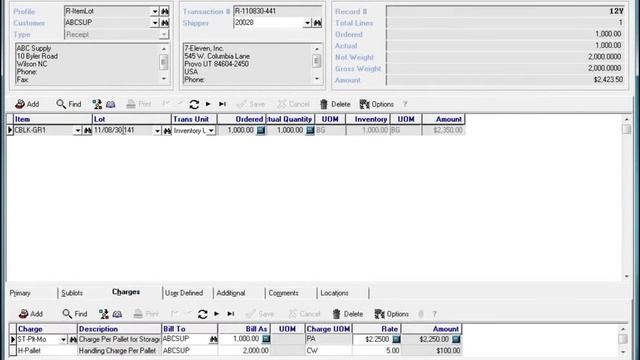Go to next record in the Charges toolbar

coord(217,313)
